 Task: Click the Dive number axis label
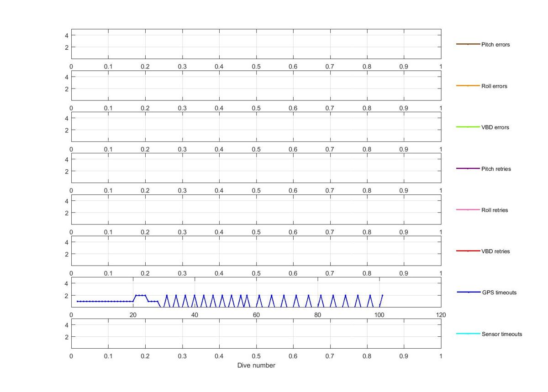[x=256, y=366]
